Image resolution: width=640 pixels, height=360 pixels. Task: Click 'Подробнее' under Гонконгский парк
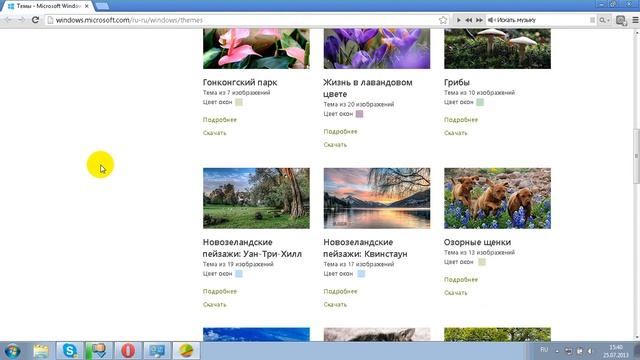point(220,120)
